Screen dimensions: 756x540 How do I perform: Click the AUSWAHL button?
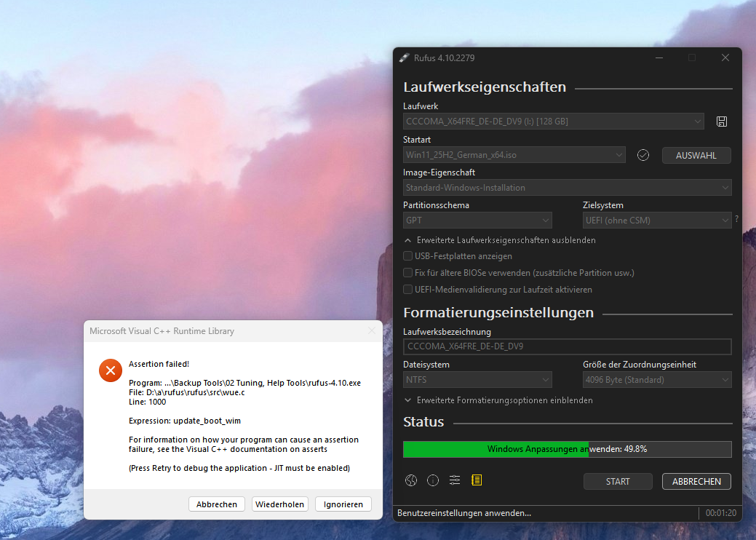coord(696,155)
